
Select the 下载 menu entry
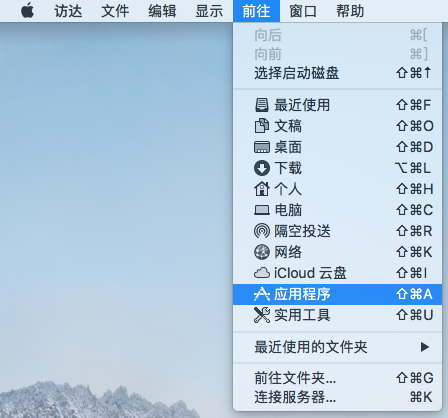pos(337,168)
